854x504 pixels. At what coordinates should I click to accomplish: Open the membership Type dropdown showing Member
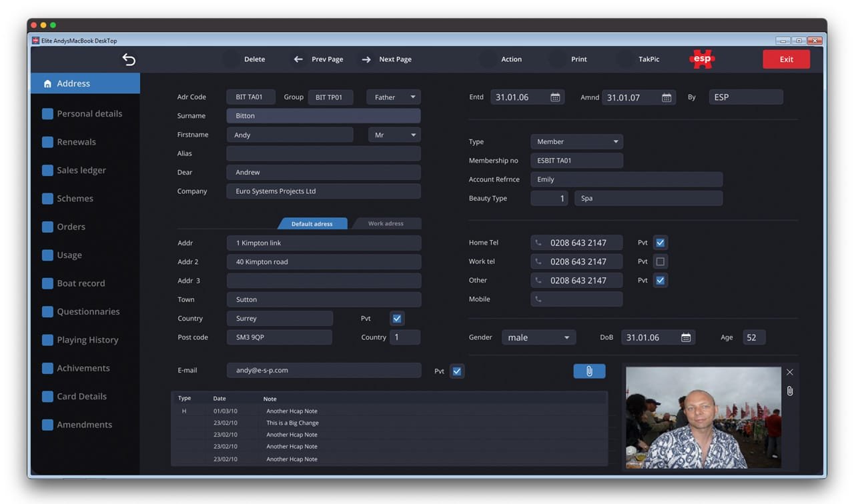pos(576,141)
